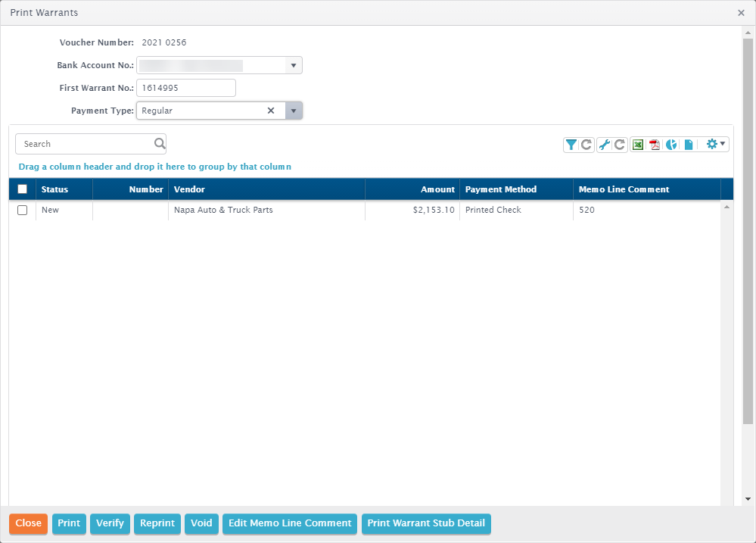Open the pie chart icon
756x543 pixels.
tap(671, 145)
